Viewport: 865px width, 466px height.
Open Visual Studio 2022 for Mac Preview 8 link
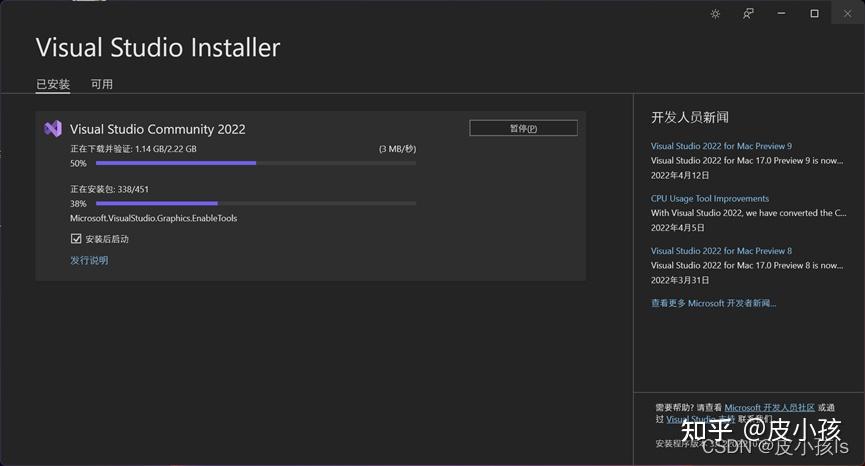point(721,251)
